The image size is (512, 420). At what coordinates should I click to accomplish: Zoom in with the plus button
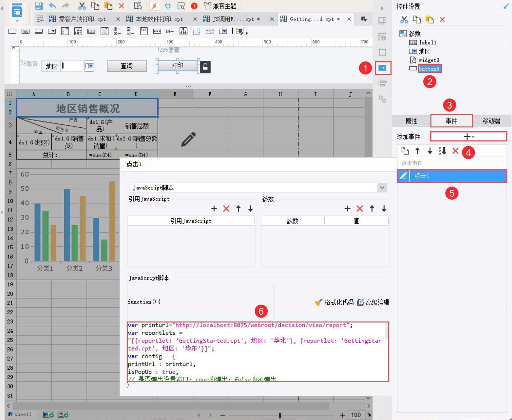342,415
